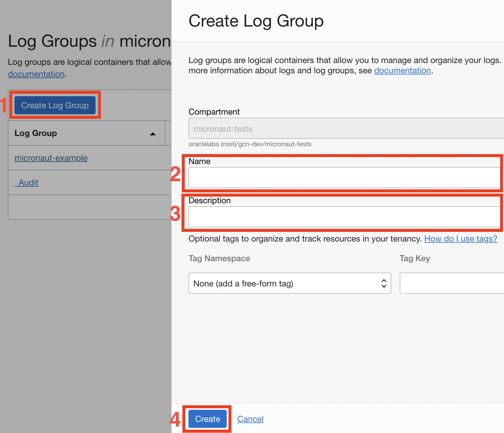Viewport: 504px width, 433px height.
Task: Click the disabled micronaut-tests Compartment field
Action: [x=344, y=128]
